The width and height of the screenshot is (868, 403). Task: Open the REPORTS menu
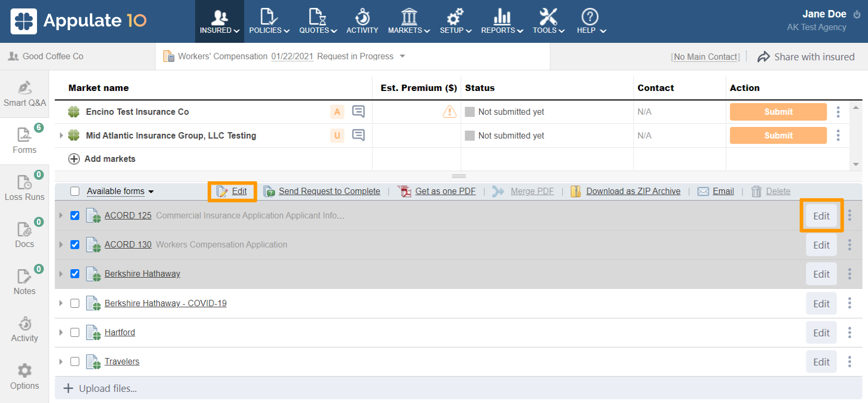coord(502,21)
